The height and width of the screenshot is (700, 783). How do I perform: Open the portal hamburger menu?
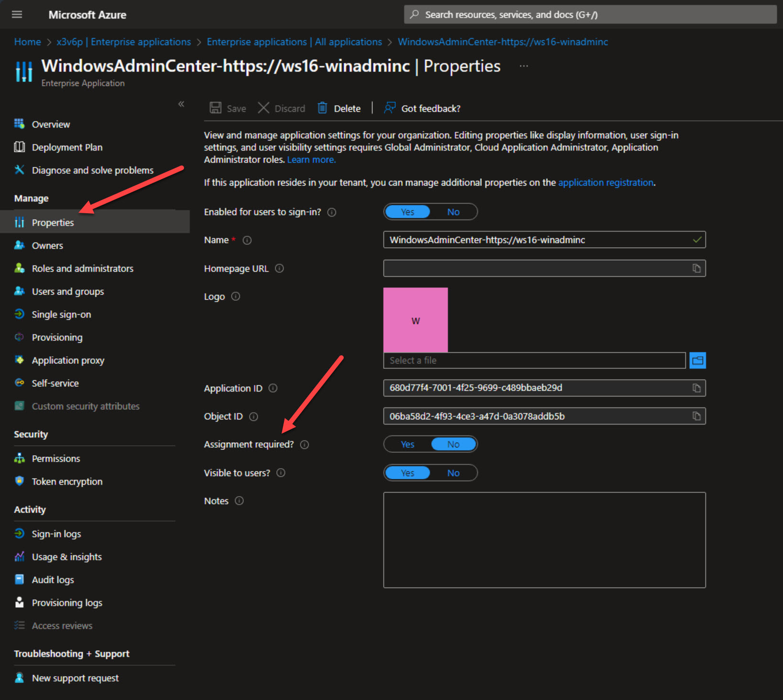[x=17, y=14]
